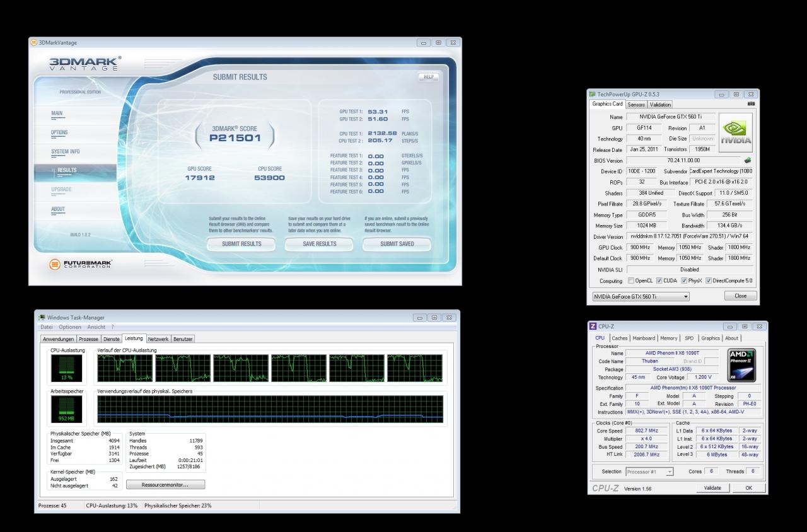Maximize the Windows Task-Manager window
807x532 pixels.
[x=434, y=317]
